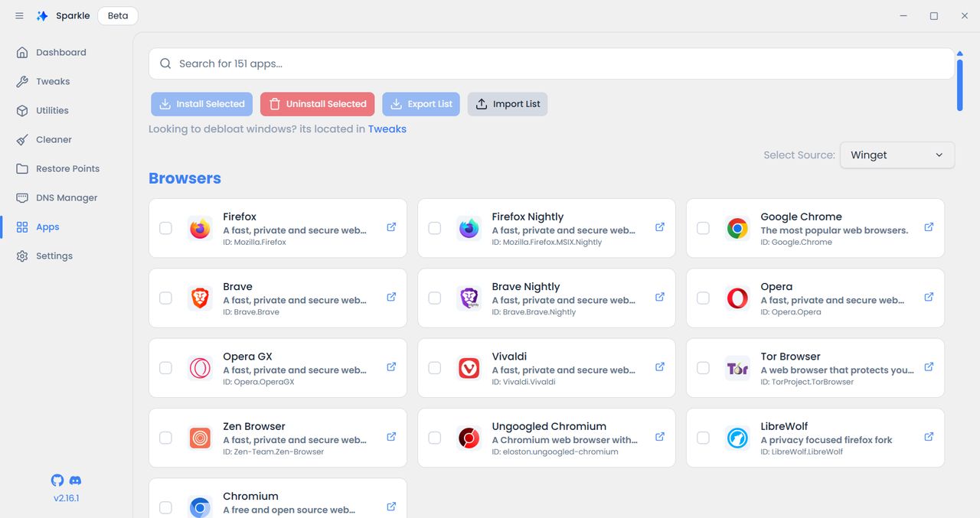Click the Ungoogled Chromium logo

coord(469,438)
